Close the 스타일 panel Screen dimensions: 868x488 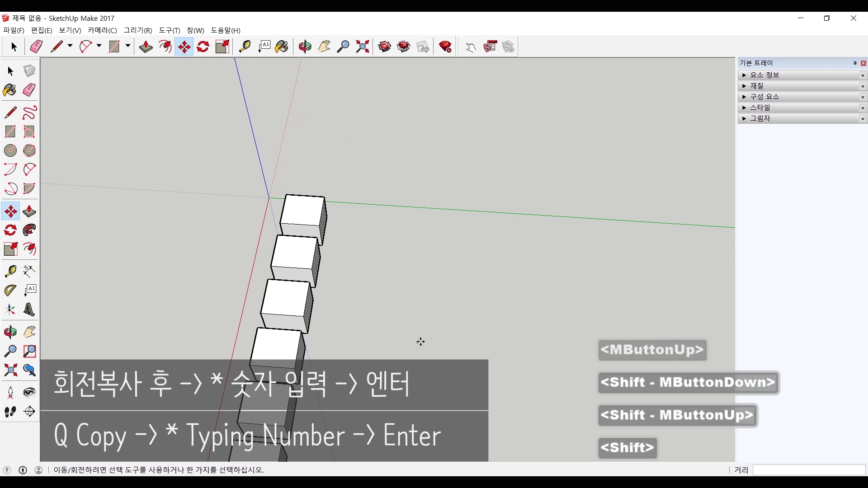tap(863, 108)
